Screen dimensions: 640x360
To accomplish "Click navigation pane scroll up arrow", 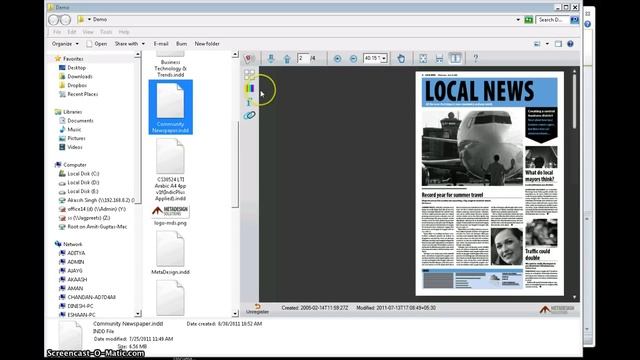I will click(x=138, y=54).
